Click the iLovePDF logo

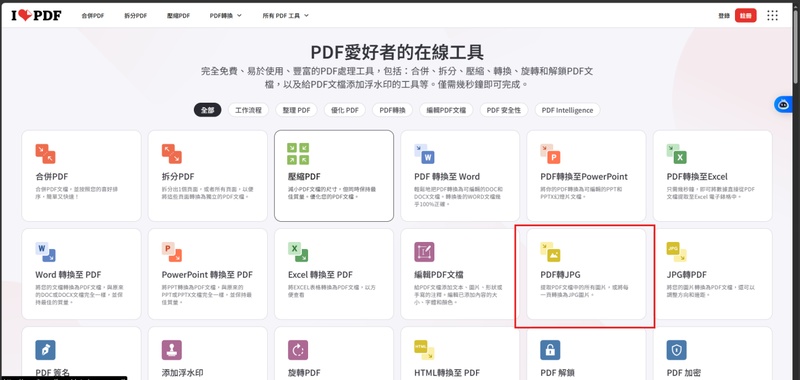point(36,15)
